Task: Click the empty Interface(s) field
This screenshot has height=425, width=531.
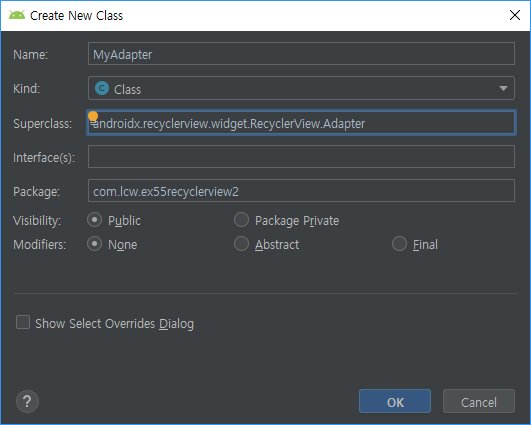Action: coord(301,156)
